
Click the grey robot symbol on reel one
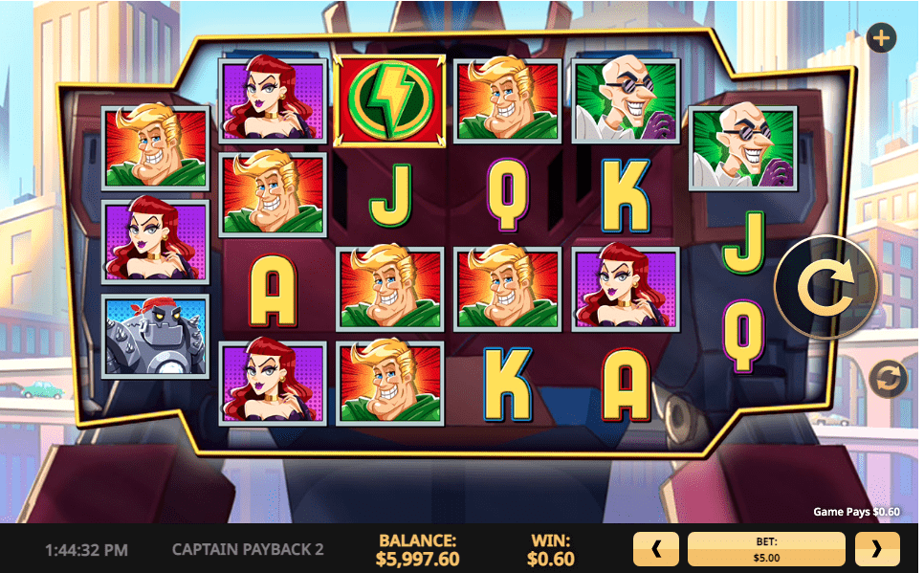tap(156, 337)
